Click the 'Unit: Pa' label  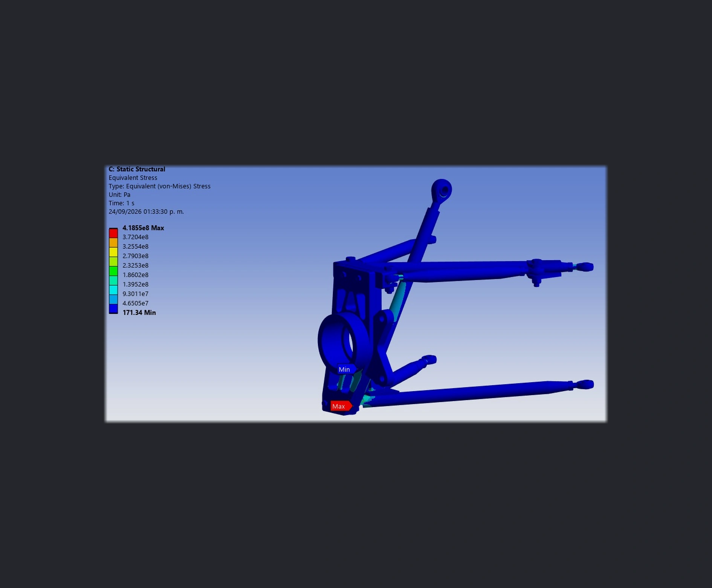[x=119, y=194]
